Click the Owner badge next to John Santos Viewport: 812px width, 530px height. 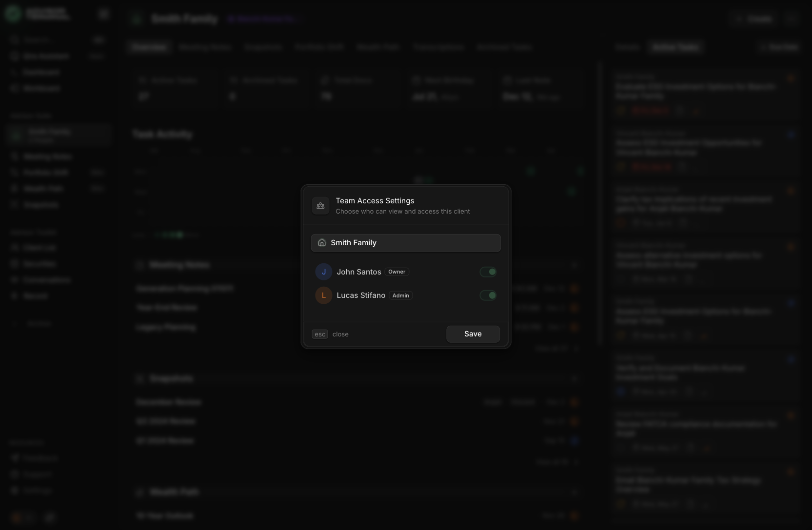[x=397, y=272]
